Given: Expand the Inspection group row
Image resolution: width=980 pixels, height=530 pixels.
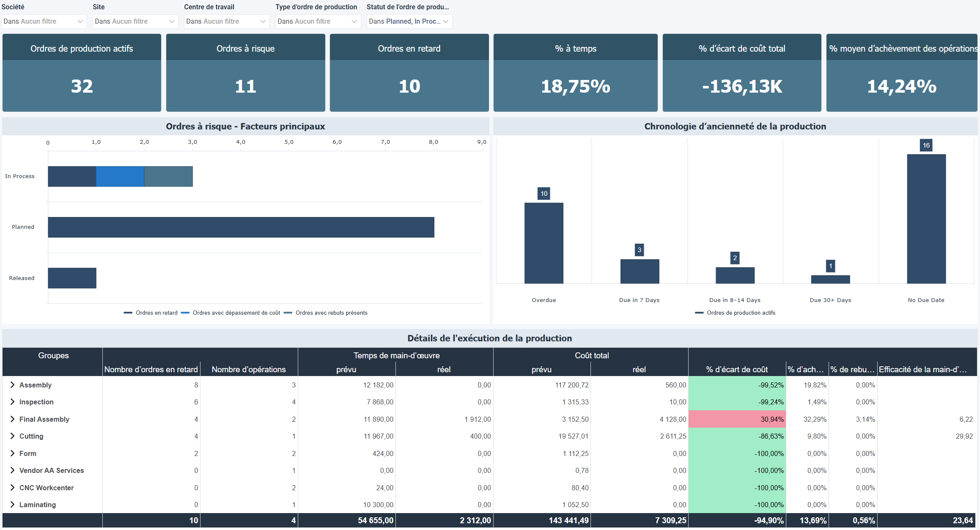Looking at the screenshot, I should pos(12,402).
